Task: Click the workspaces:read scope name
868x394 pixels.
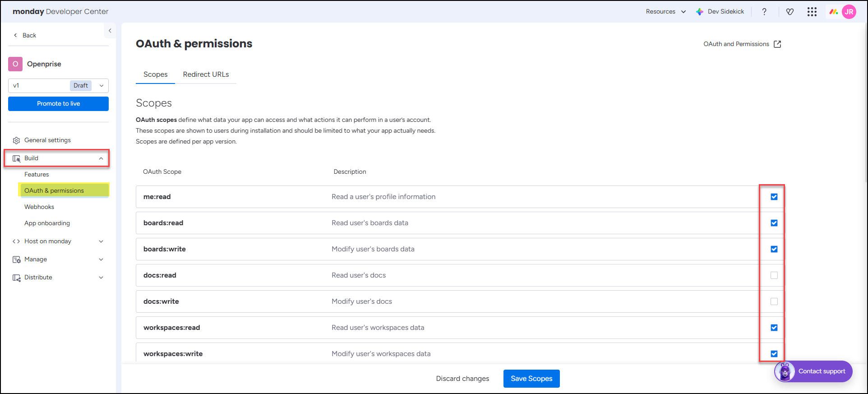Action: pyautogui.click(x=171, y=328)
